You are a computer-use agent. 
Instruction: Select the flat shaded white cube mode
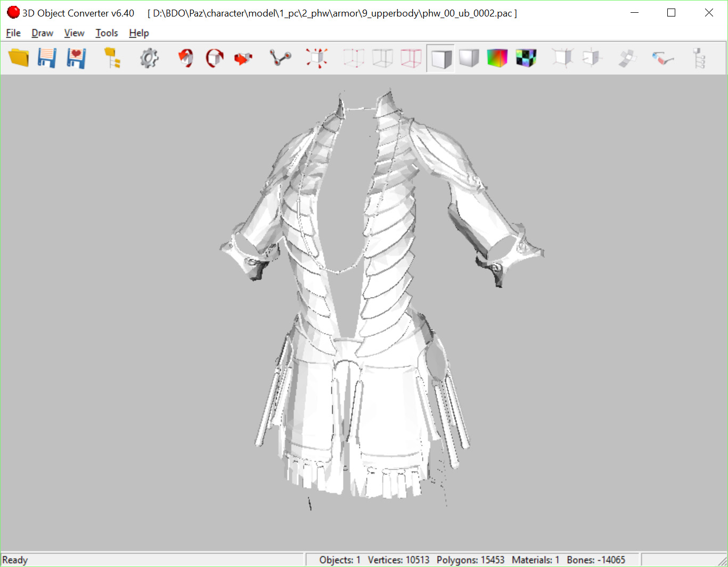pyautogui.click(x=440, y=57)
